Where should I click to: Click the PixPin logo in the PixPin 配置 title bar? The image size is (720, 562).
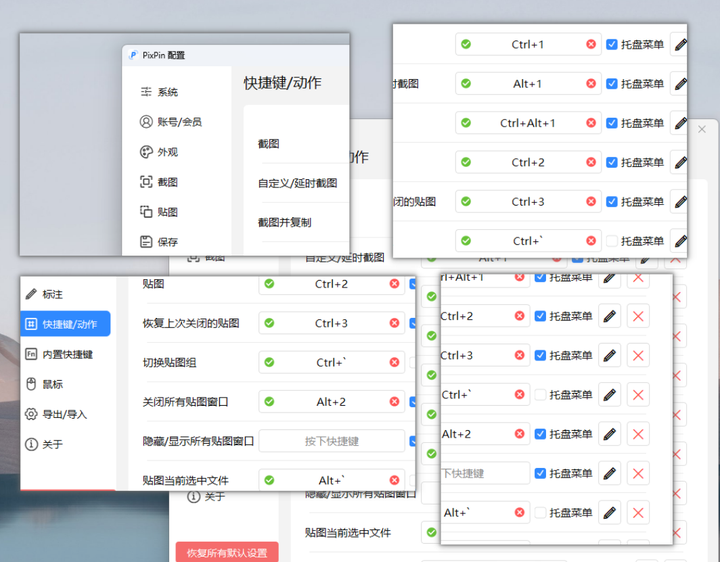(x=133, y=55)
